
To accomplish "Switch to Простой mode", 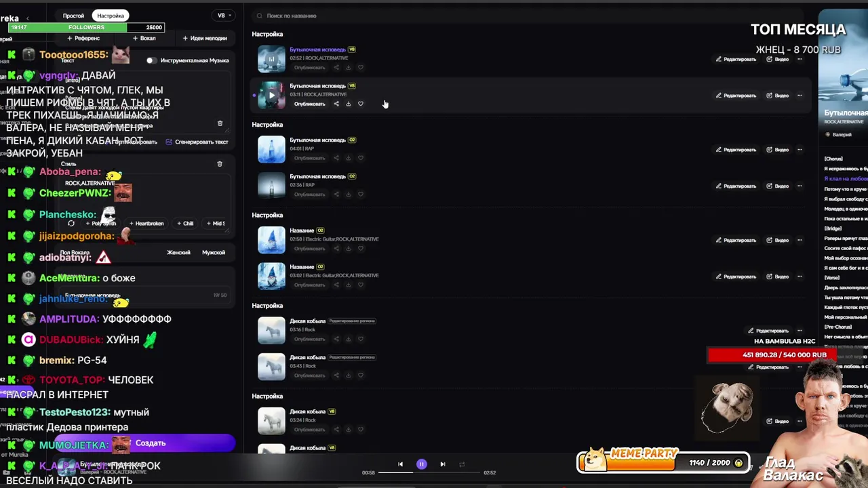I will (x=73, y=16).
